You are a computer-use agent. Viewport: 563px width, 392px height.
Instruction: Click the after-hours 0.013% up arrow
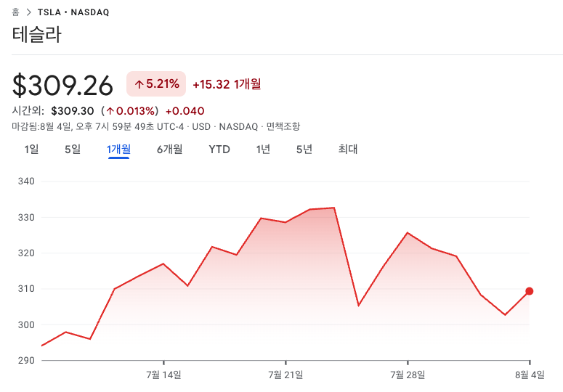point(110,111)
